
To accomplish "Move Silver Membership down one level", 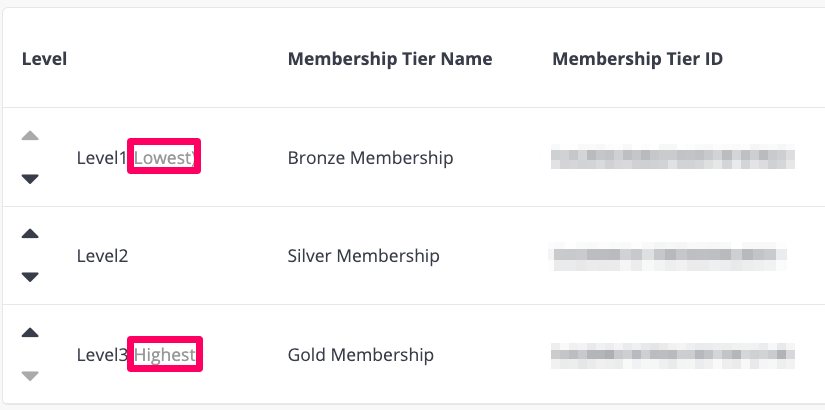I will click(x=30, y=277).
